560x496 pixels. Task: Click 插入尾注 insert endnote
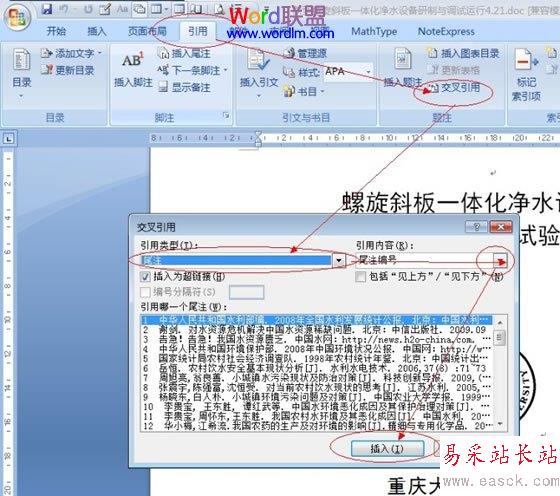(184, 54)
